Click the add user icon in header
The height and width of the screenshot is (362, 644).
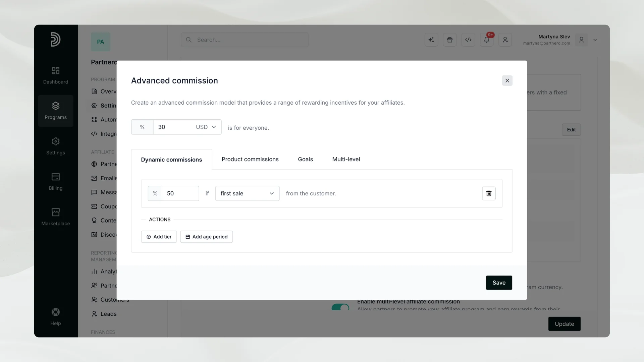click(505, 40)
